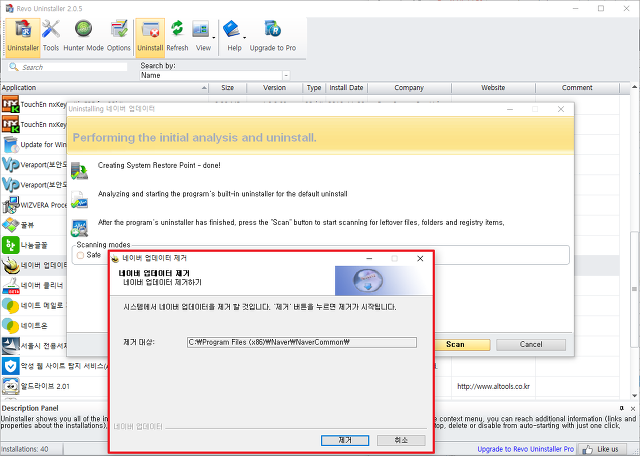The height and width of the screenshot is (456, 640).
Task: Open the Options dialog
Action: tap(119, 37)
